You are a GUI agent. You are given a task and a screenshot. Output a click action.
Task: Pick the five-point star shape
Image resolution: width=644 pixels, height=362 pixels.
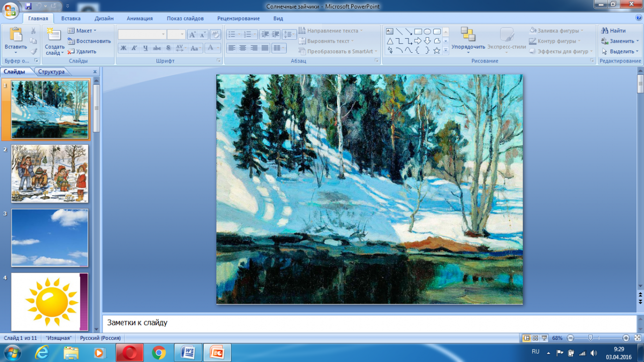click(437, 50)
